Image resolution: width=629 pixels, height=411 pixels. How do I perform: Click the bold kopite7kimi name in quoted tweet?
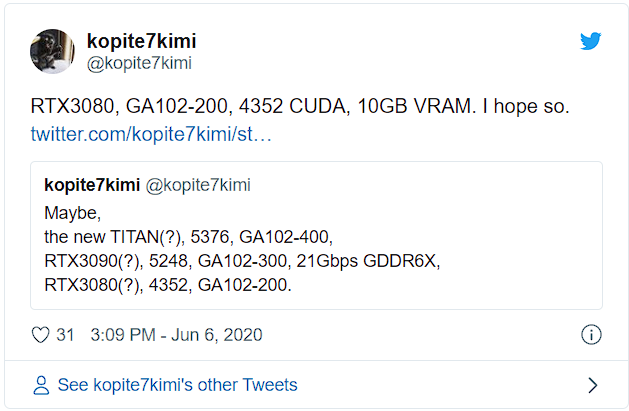pyautogui.click(x=92, y=185)
